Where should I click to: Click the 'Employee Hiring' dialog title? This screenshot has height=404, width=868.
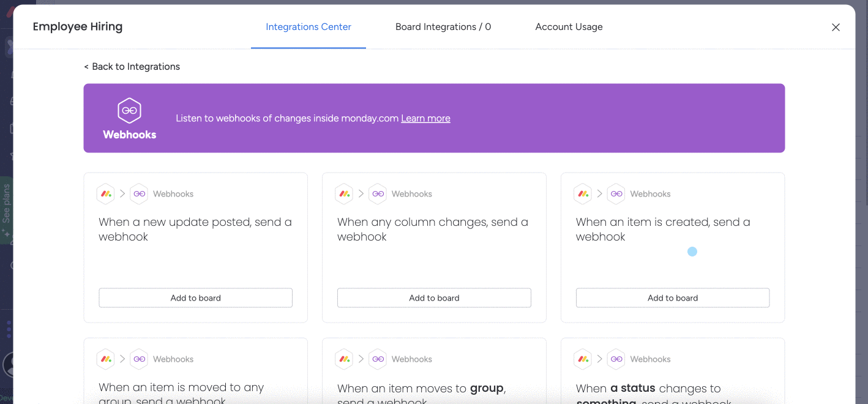pyautogui.click(x=78, y=26)
